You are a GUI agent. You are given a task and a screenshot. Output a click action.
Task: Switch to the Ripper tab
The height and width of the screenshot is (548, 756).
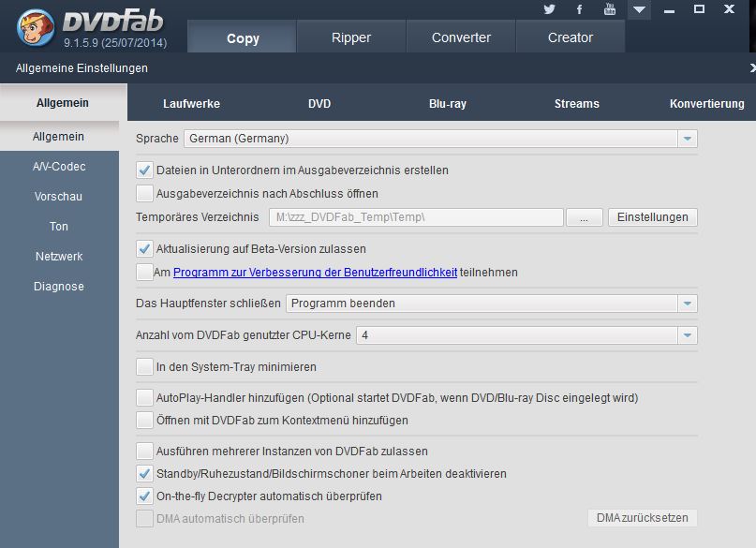[351, 37]
